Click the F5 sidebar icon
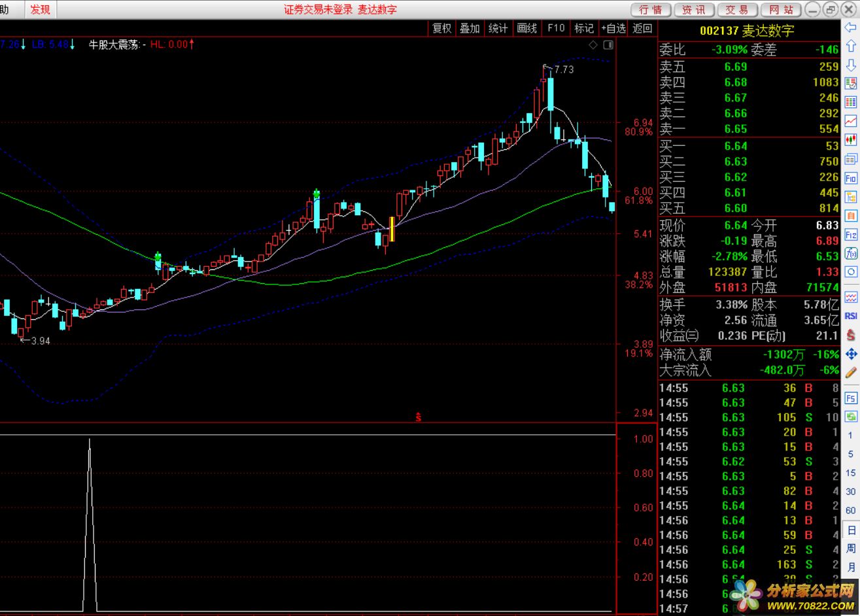860x616 pixels. point(851,398)
